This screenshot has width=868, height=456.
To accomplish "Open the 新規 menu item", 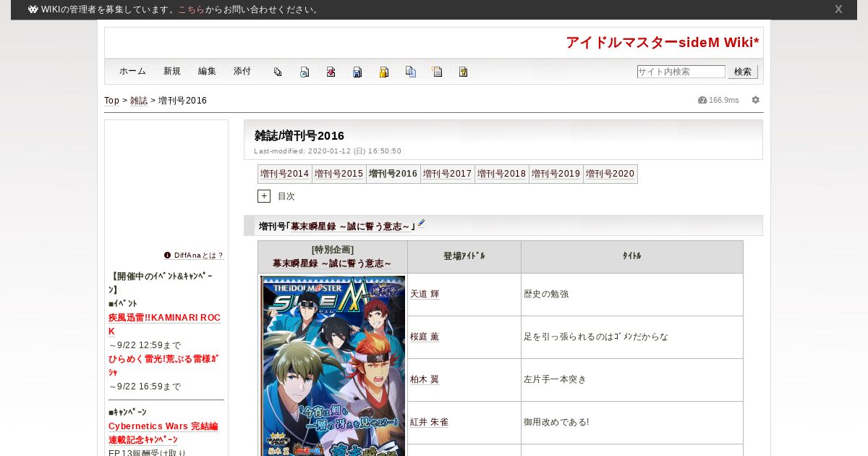I will 172,71.
